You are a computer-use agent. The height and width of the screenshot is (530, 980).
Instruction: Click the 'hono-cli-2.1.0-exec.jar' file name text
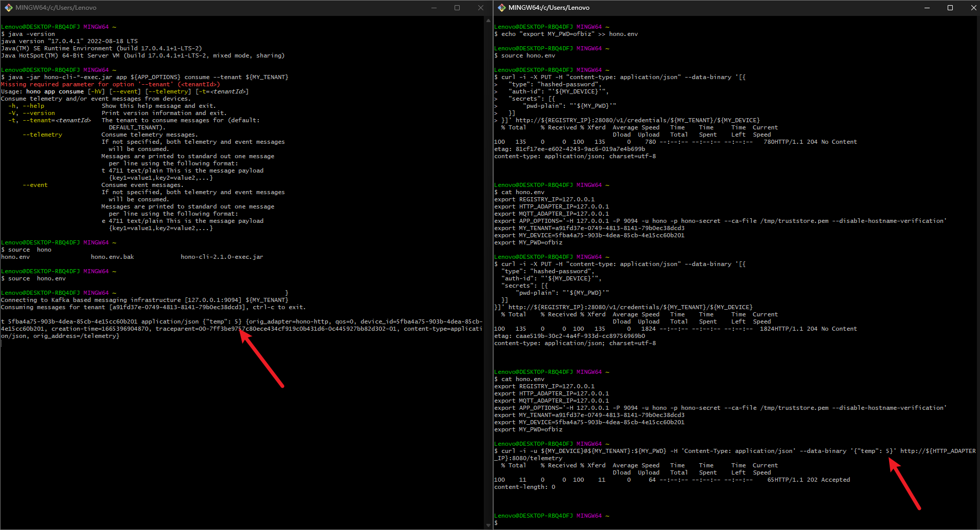(x=222, y=256)
